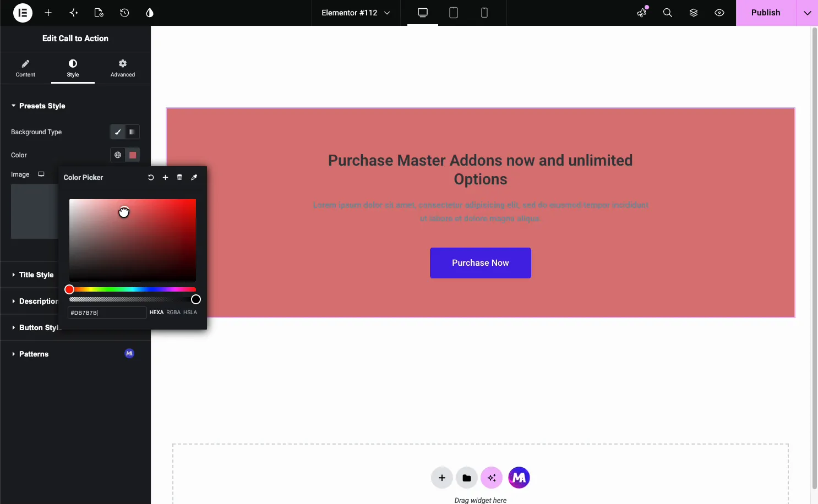Click inside the saturation color area
The image size is (818, 504).
coord(133,240)
